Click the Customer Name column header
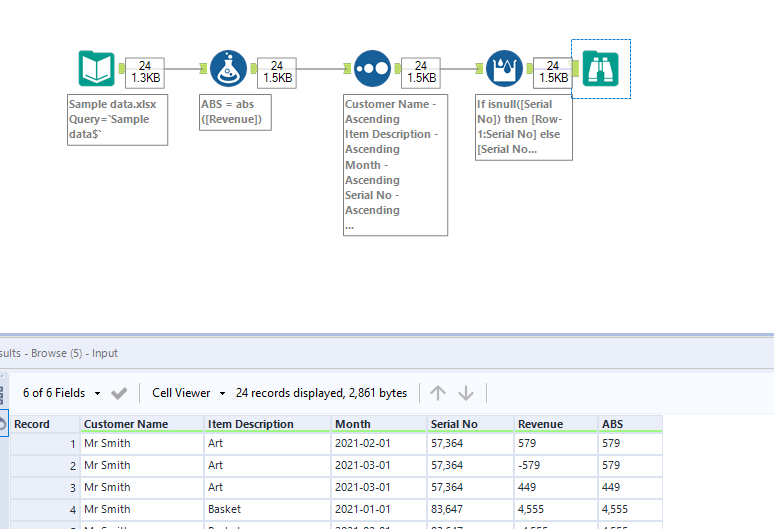 pyautogui.click(x=125, y=424)
